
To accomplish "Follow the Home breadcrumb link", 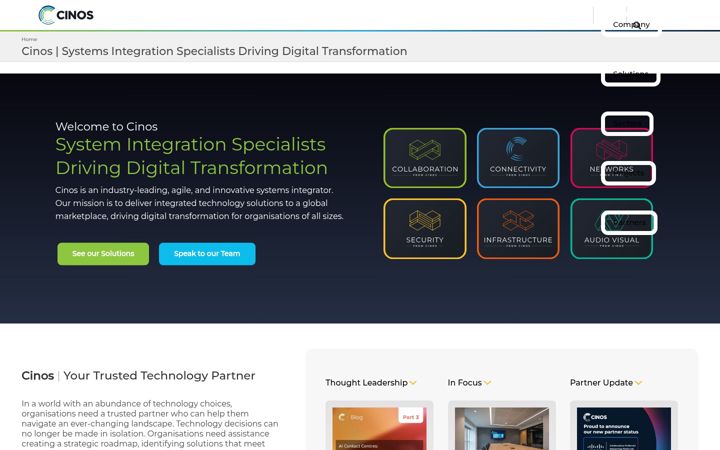I will pyautogui.click(x=29, y=39).
